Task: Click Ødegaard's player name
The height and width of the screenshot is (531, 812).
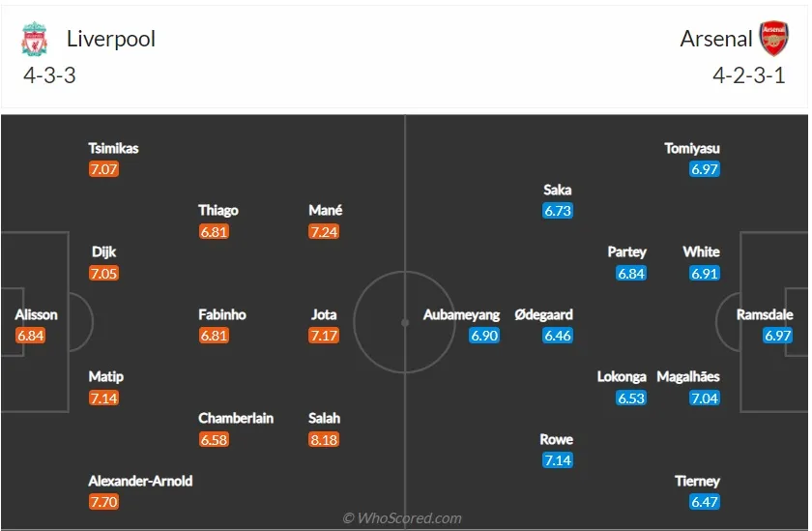Action: click(x=543, y=314)
